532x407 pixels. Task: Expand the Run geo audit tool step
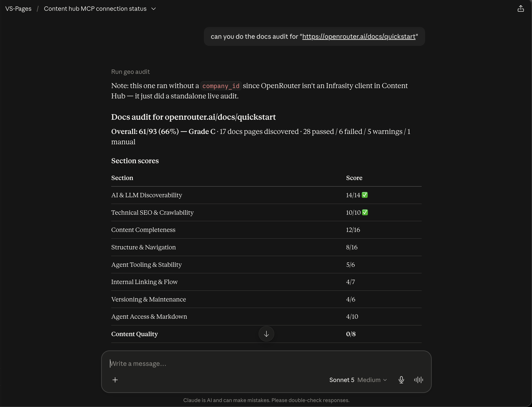[130, 72]
